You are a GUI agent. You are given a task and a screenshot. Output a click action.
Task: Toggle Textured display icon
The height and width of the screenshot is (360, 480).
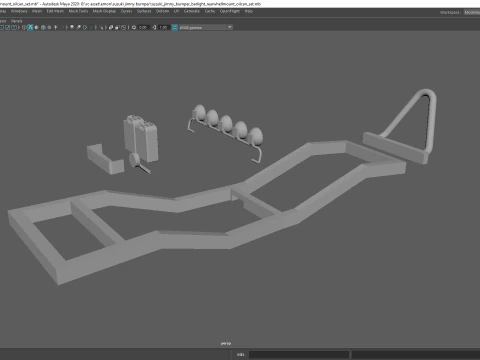49,27
